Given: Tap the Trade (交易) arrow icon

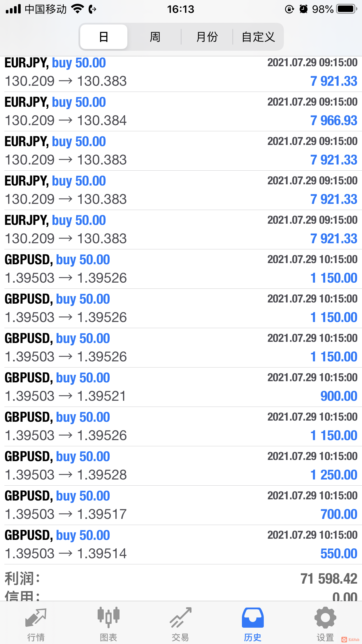Looking at the screenshot, I should 181,617.
